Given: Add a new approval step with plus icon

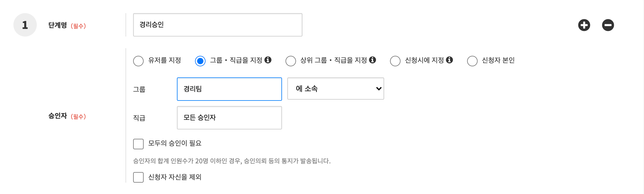Looking at the screenshot, I should 584,25.
